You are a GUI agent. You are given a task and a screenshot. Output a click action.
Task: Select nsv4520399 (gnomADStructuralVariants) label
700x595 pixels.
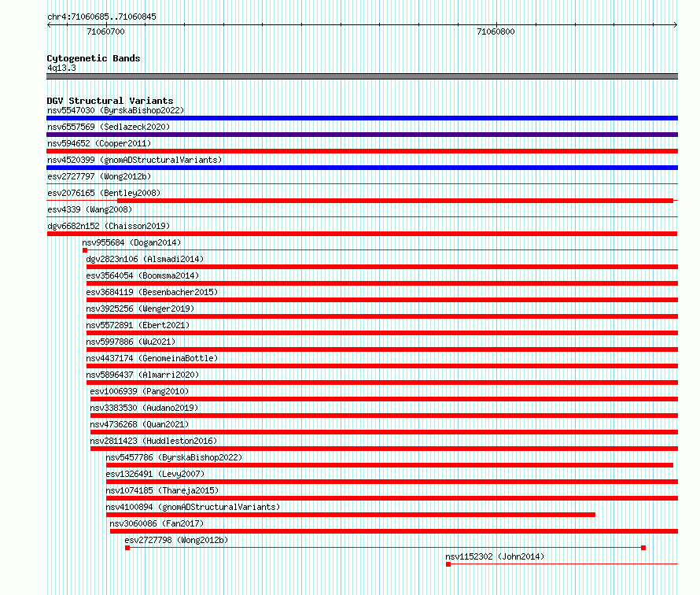(x=134, y=160)
